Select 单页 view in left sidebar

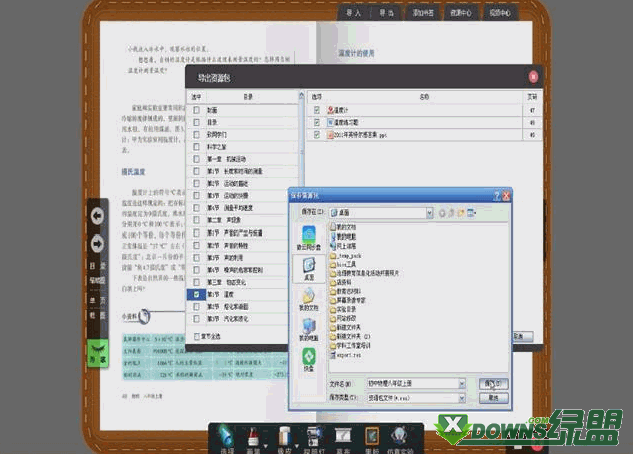(x=97, y=300)
